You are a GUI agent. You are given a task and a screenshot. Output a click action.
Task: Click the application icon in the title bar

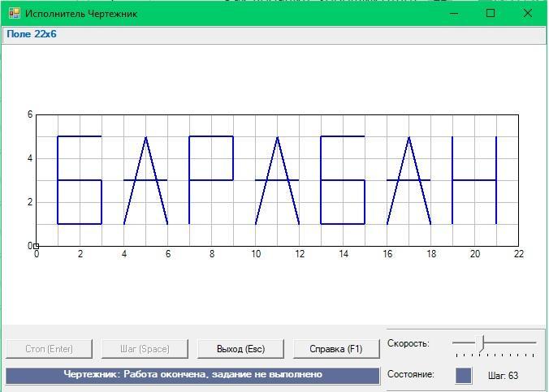pos(13,13)
